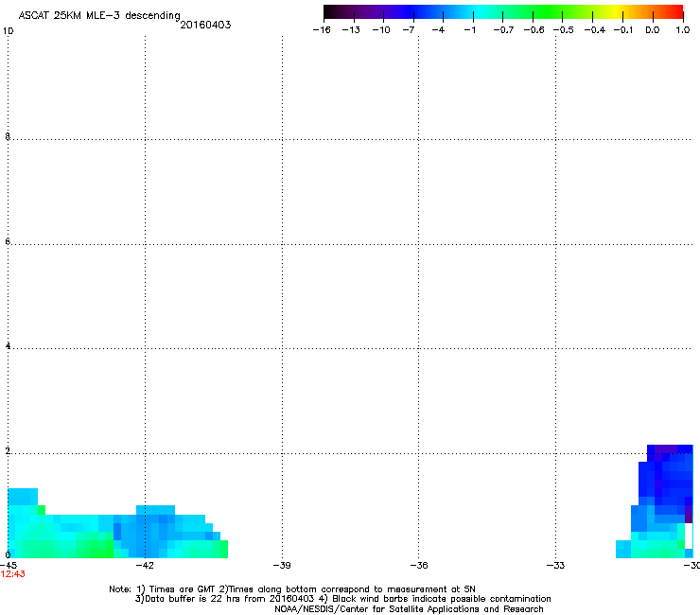Click color bar label -1
The width and height of the screenshot is (700, 615).
[x=469, y=30]
